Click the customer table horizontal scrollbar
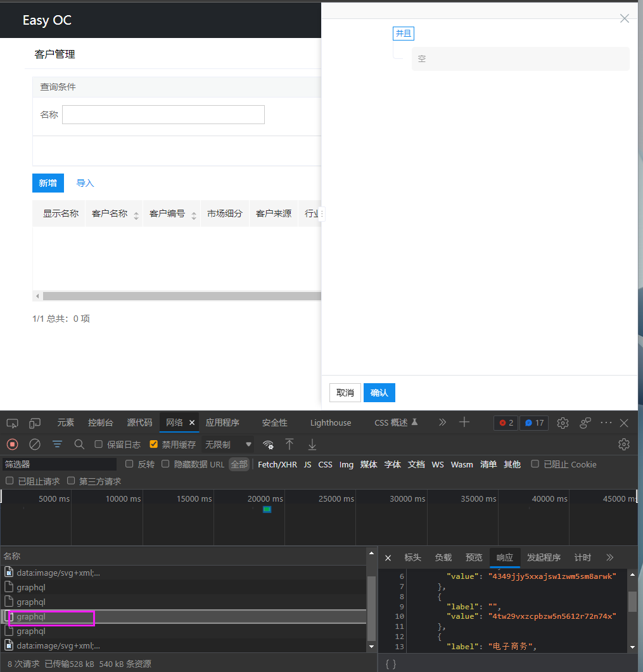The image size is (643, 672). pos(182,296)
